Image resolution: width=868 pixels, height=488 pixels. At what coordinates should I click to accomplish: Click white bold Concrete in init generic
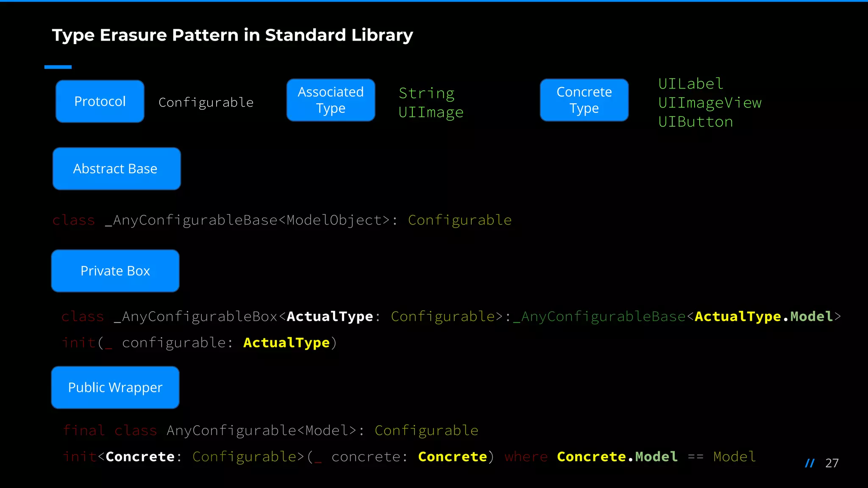pos(140,457)
